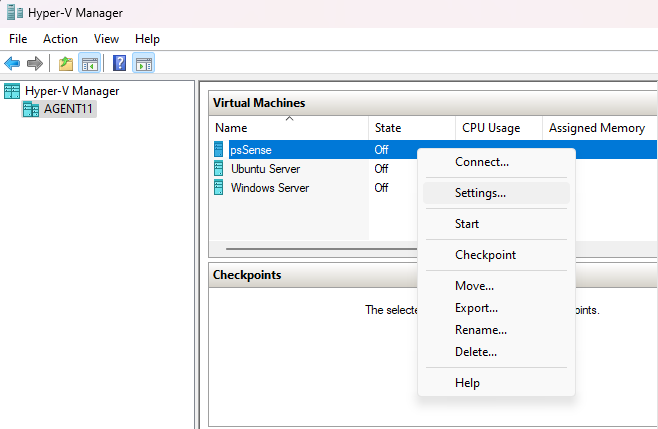Select Start in the context menu

point(467,224)
